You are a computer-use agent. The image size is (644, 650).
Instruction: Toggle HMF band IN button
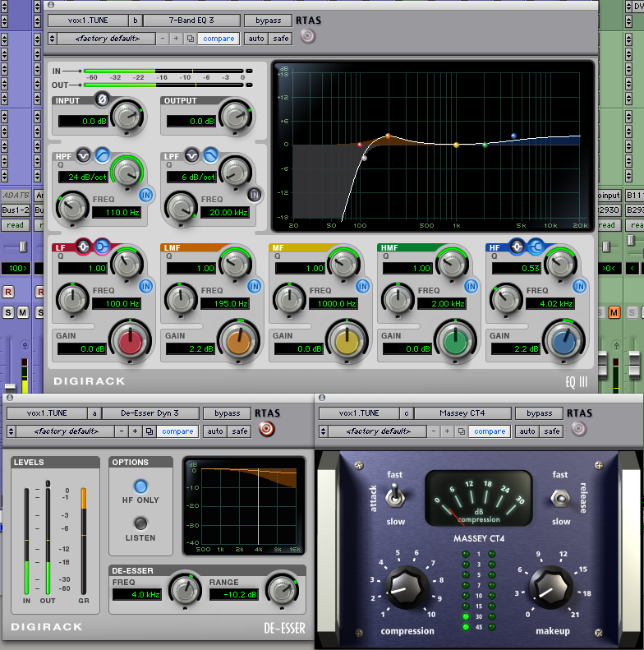click(471, 286)
